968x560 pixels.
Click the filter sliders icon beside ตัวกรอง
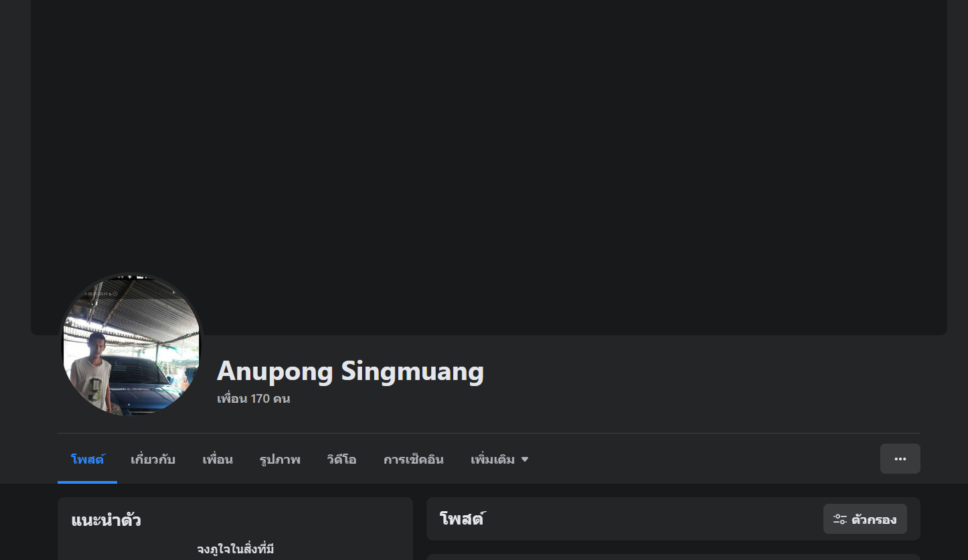[840, 519]
